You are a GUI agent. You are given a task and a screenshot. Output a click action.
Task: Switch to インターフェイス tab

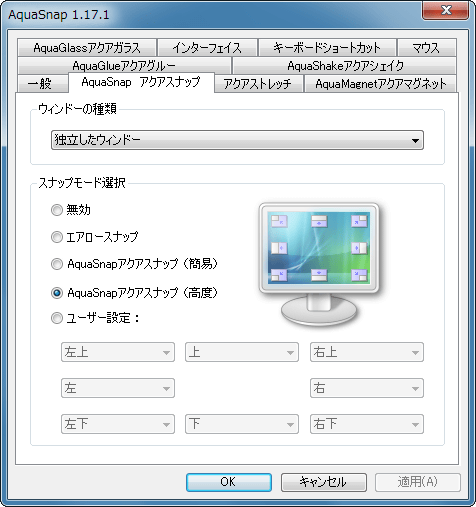click(207, 48)
